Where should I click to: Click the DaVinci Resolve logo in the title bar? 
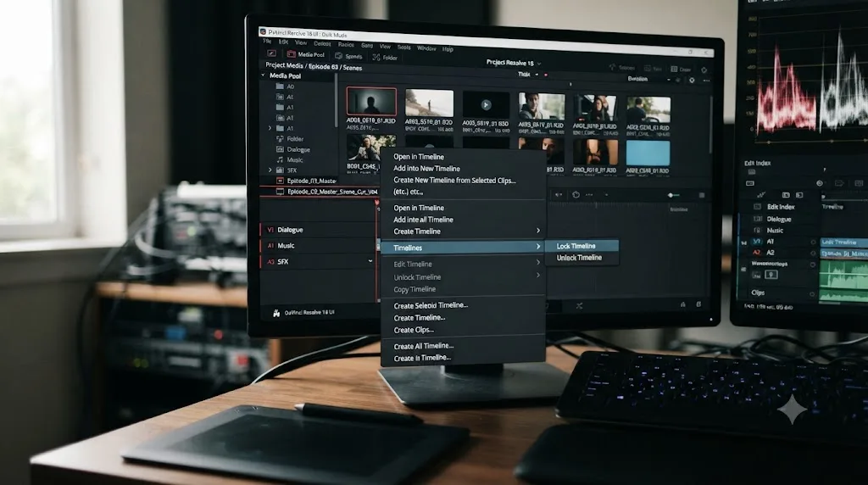(263, 32)
